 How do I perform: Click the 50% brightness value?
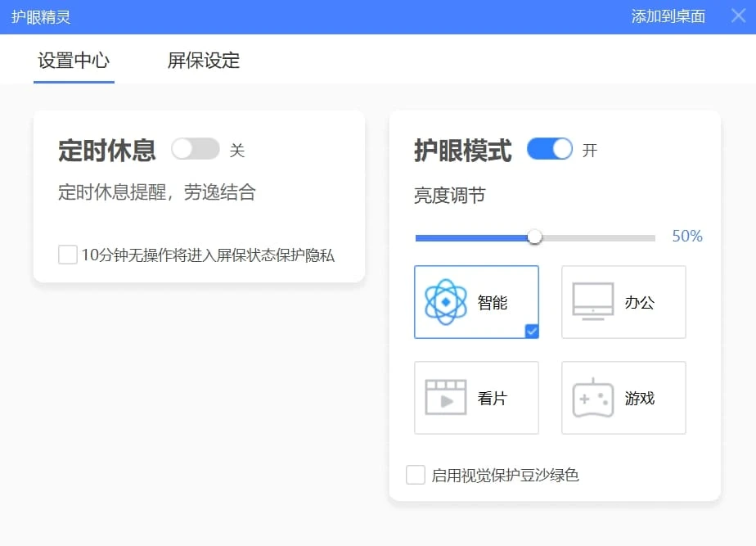[x=686, y=237]
